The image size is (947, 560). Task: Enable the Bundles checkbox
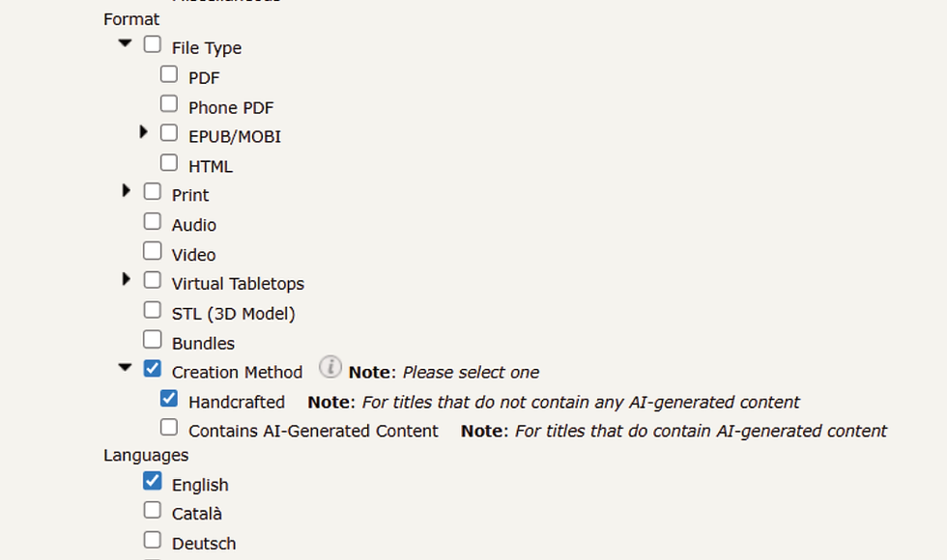pos(153,340)
